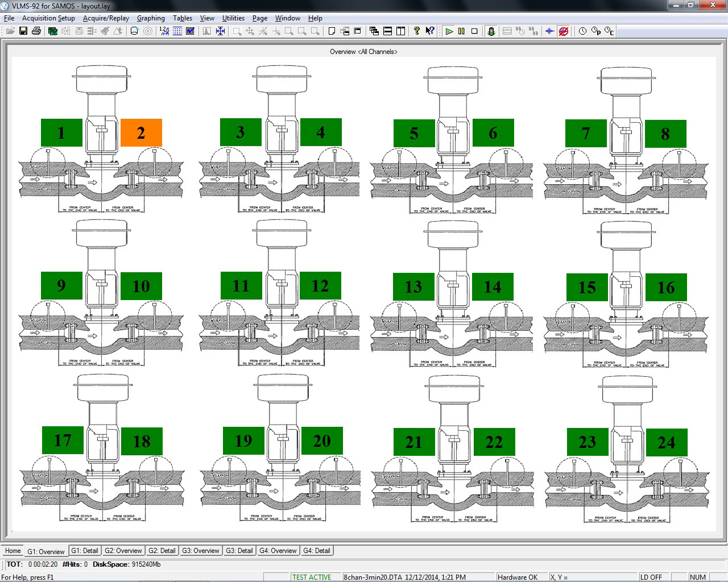This screenshot has width=728, height=582.
Task: Click the Stop square button in toolbar
Action: point(474,31)
